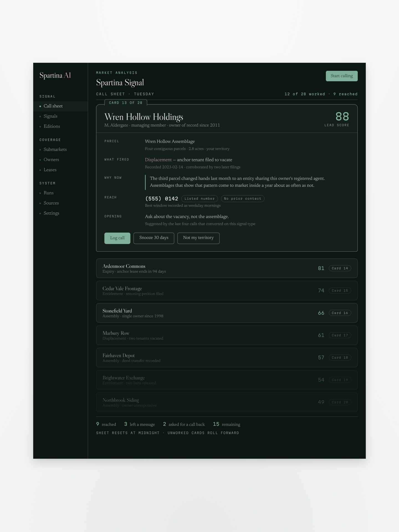This screenshot has height=532, width=399.
Task: Click the sheet resets at midnight note
Action: pyautogui.click(x=168, y=433)
